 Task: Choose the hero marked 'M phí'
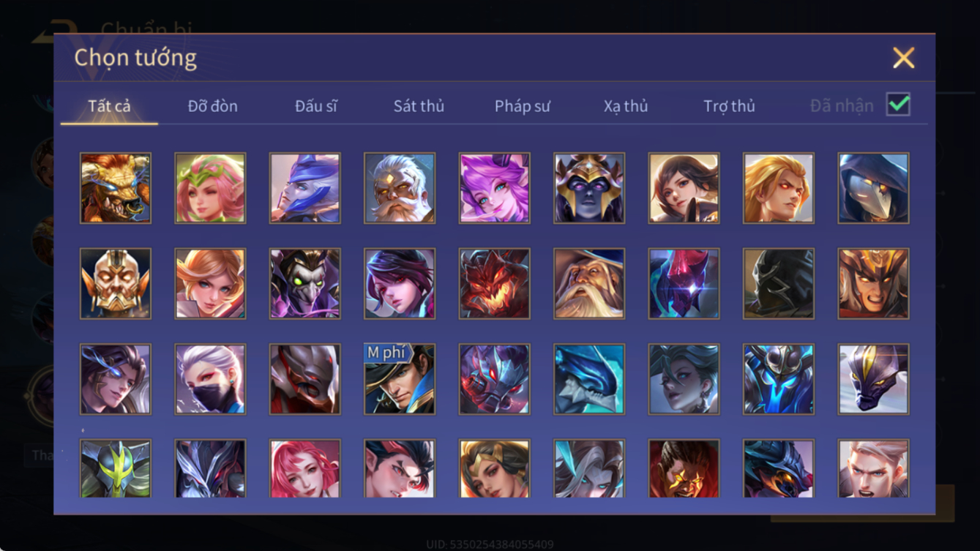coord(400,380)
